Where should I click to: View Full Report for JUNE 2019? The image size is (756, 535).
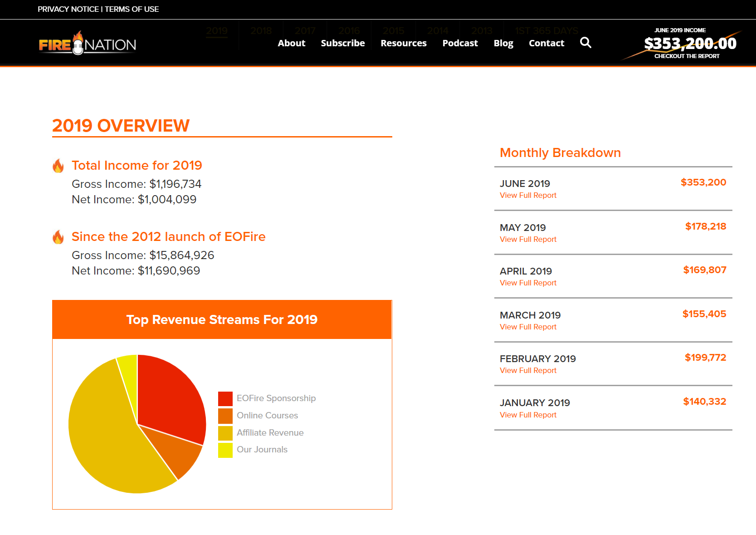pyautogui.click(x=527, y=195)
